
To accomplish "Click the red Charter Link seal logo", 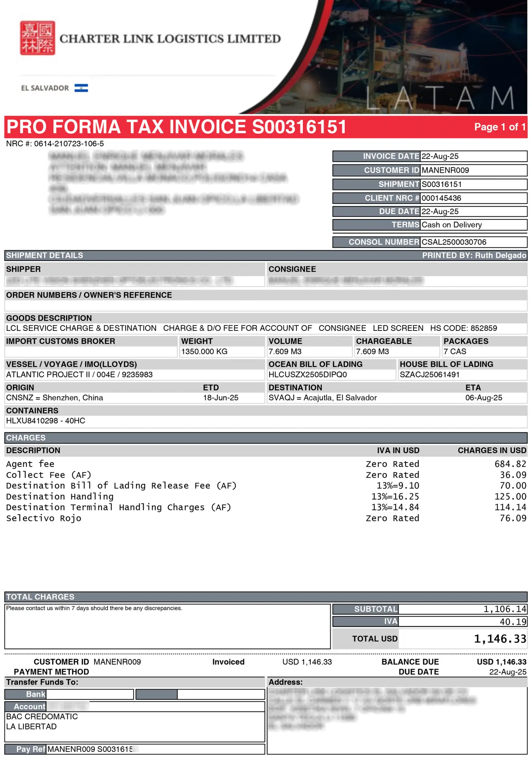I will [38, 38].
